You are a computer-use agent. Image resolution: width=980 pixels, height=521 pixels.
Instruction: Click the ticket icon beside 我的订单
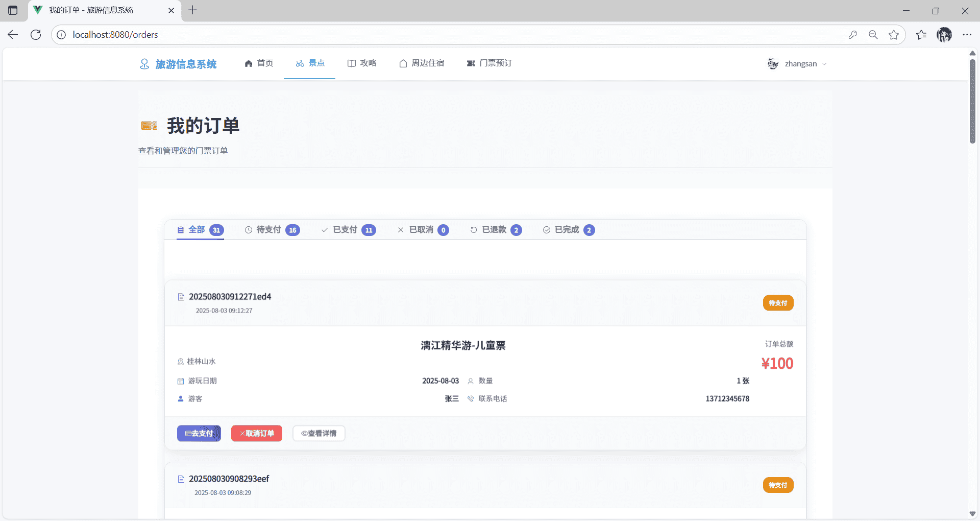(149, 126)
